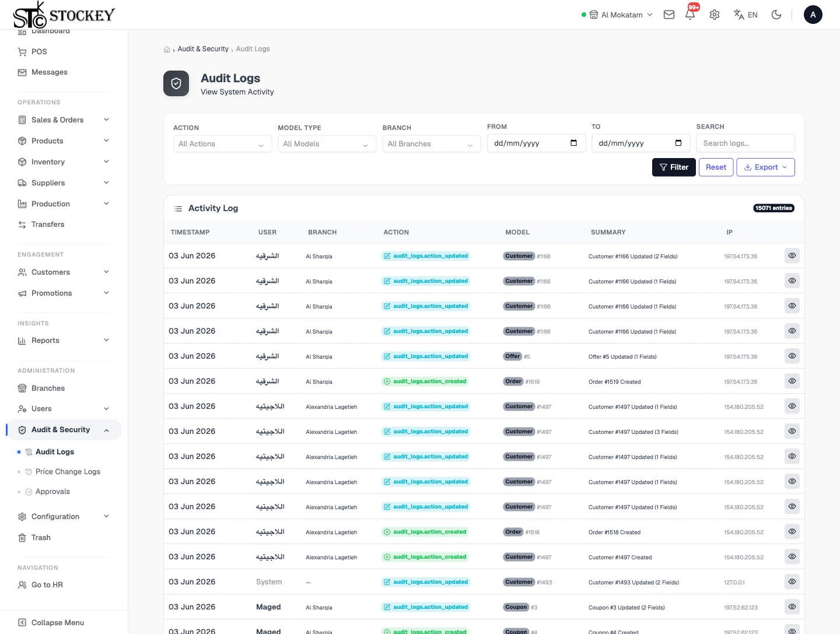View details of Customer #1497 Created row
840x634 pixels.
click(792, 556)
